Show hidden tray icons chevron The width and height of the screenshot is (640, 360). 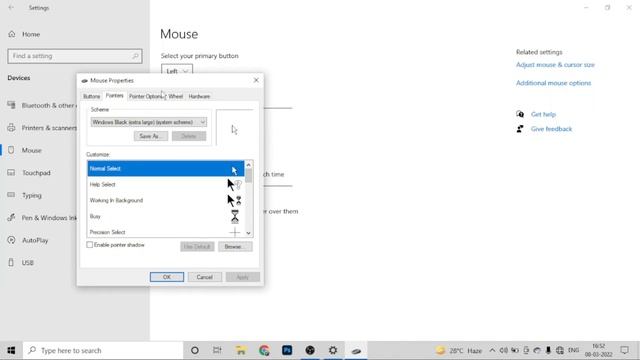pos(492,350)
